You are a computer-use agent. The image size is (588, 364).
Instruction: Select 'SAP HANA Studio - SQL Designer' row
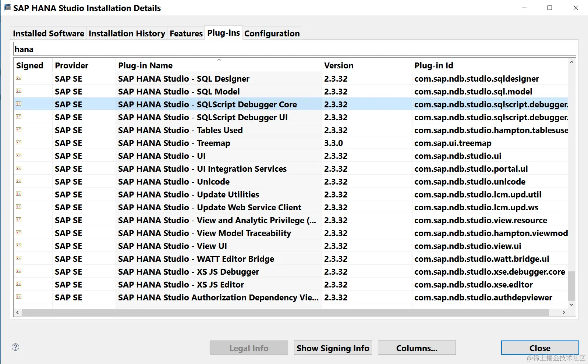(291, 79)
